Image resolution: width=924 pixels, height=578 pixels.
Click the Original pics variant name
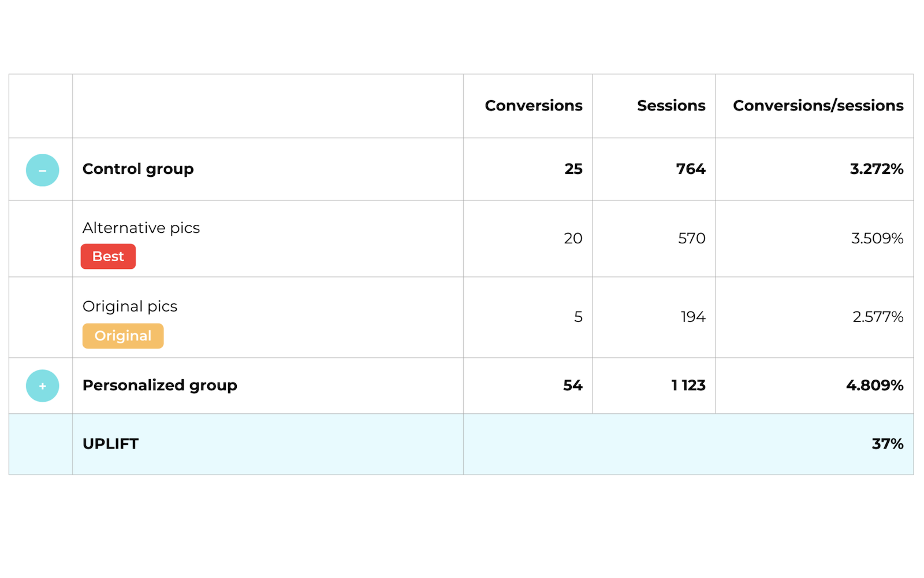pos(130,306)
